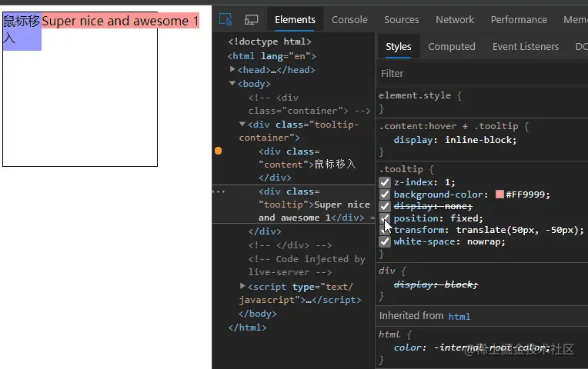This screenshot has width=588, height=369.
Task: Collapse the body element node
Action: point(232,83)
